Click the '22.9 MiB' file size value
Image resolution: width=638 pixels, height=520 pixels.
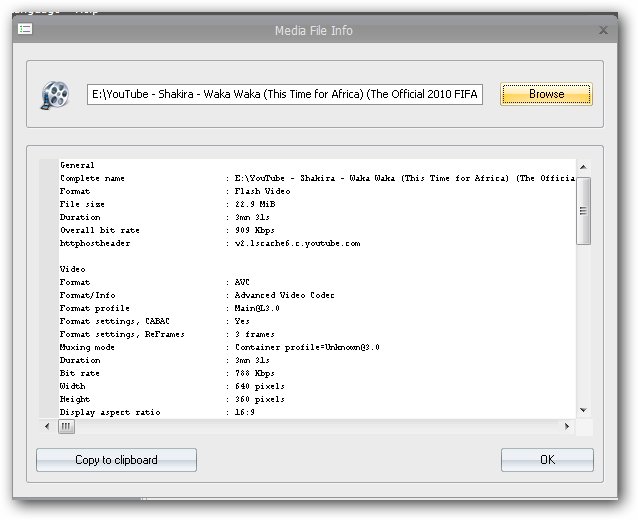pos(255,204)
